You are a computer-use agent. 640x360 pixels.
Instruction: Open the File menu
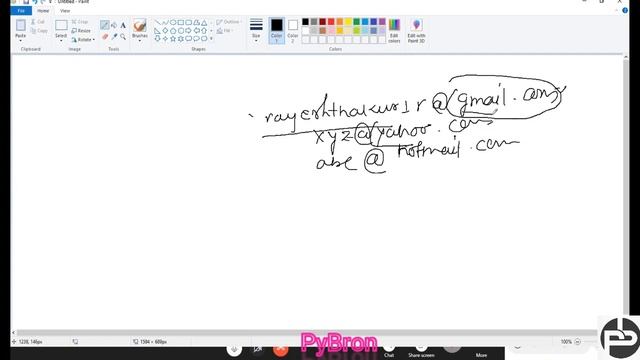(x=21, y=11)
